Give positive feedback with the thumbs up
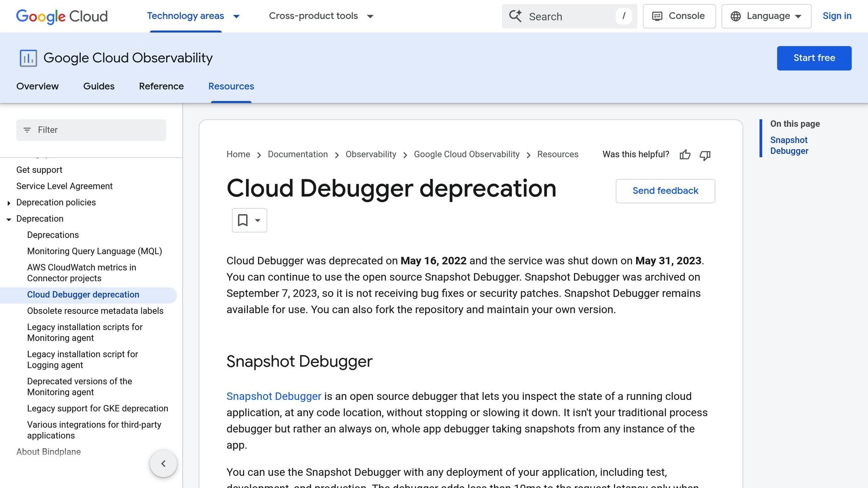The image size is (868, 488). (685, 155)
